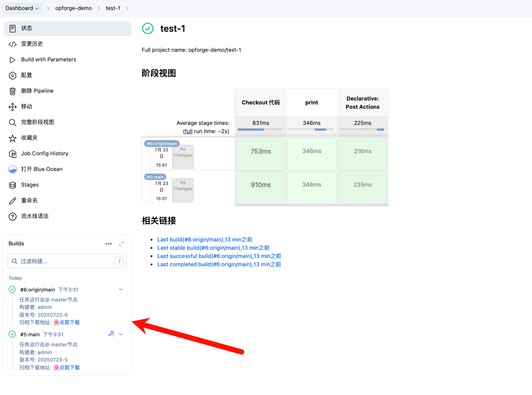Click the 过滤构建 filter input field
Viewport: 532px width, 395px height.
click(x=65, y=261)
